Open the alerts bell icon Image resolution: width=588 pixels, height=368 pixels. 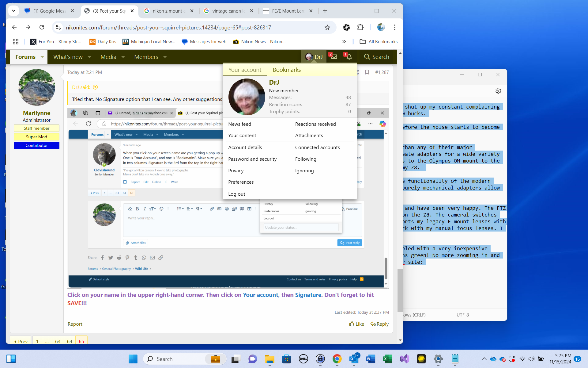coord(349,57)
